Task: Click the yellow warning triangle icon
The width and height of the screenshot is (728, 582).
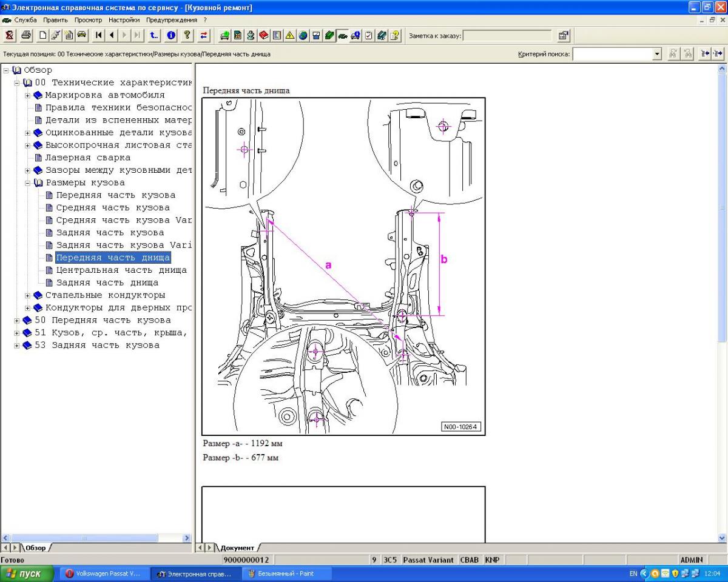Action: [290, 36]
